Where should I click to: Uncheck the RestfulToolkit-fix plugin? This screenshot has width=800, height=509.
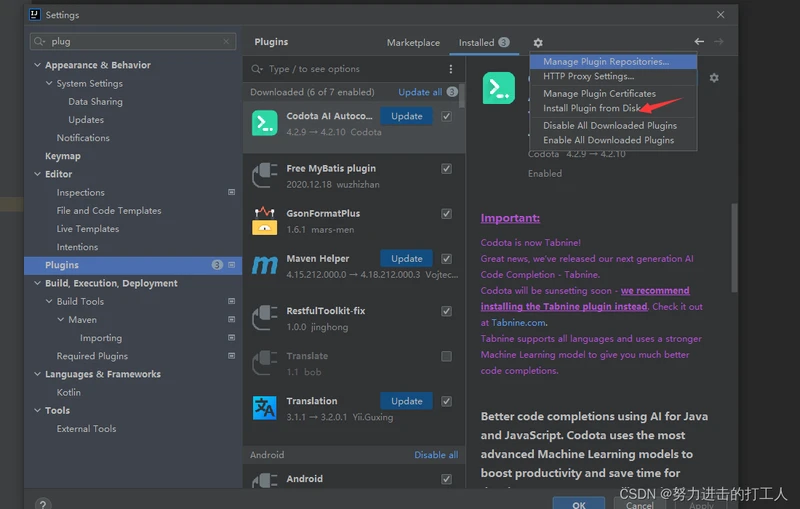(x=446, y=311)
